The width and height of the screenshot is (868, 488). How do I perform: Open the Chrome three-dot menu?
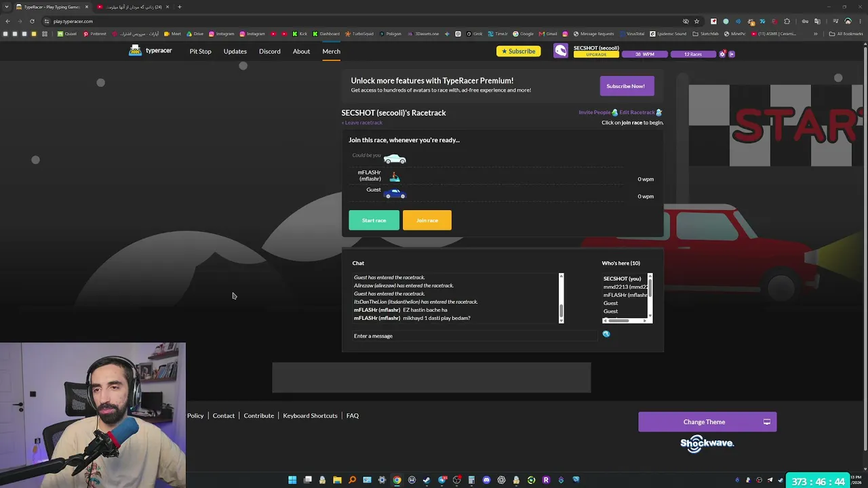(859, 21)
